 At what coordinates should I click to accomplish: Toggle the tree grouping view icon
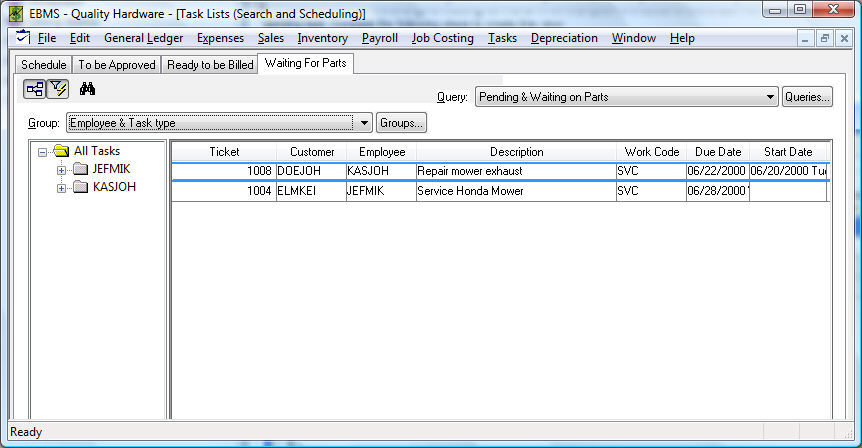click(35, 89)
